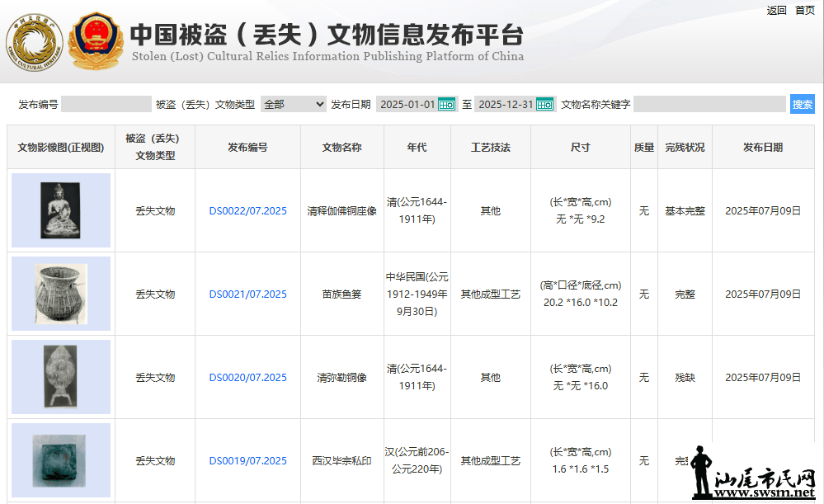This screenshot has height=504, width=824.
Task: Open the end date calendar picker icon
Action: 544,104
